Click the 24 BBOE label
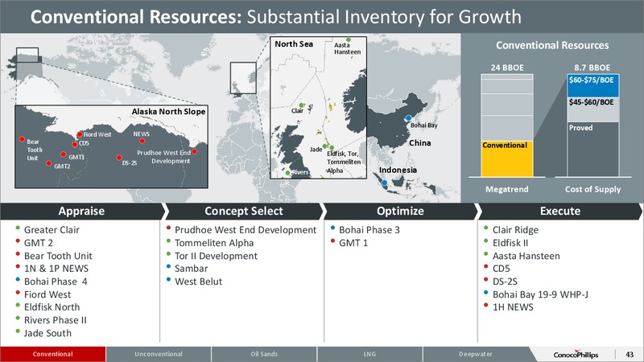 point(507,68)
